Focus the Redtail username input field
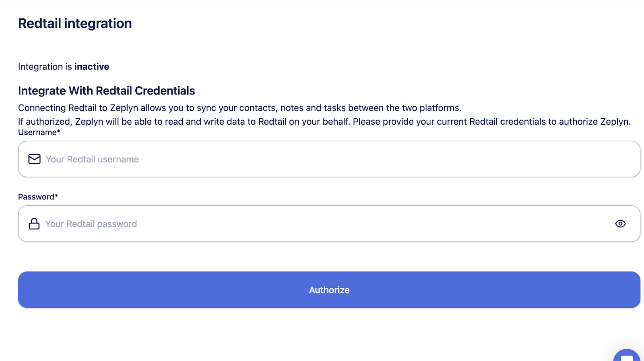Screen dimensions: 644x361 pyautogui.click(x=322, y=159)
